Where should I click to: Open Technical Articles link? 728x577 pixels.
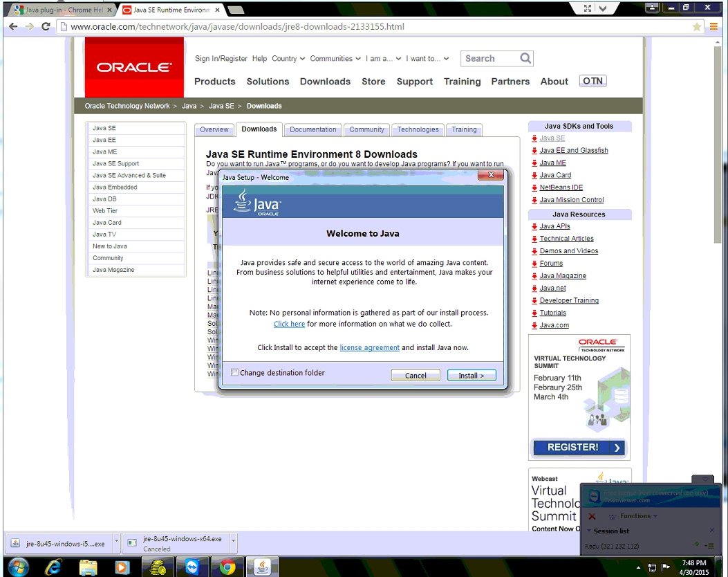566,238
